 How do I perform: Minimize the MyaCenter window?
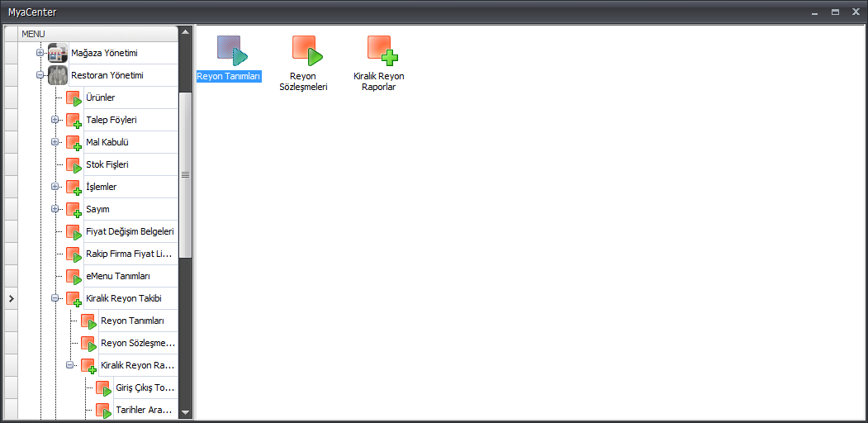pos(814,12)
